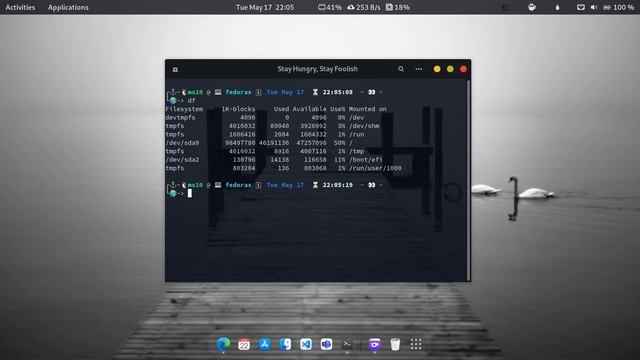
Task: Open Microsoft Teams from the dock
Action: [326, 344]
